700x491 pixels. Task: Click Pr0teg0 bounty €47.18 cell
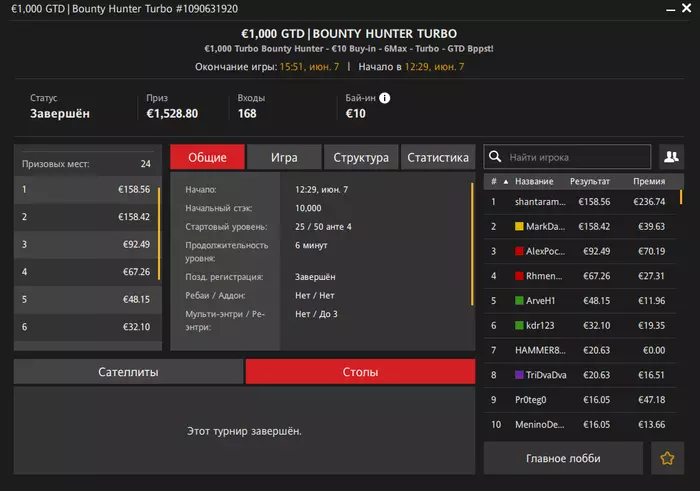[x=651, y=399]
